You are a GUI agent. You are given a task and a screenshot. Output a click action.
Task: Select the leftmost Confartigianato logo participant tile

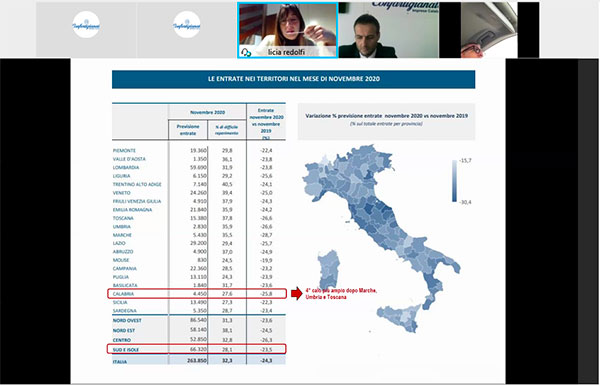tap(86, 30)
